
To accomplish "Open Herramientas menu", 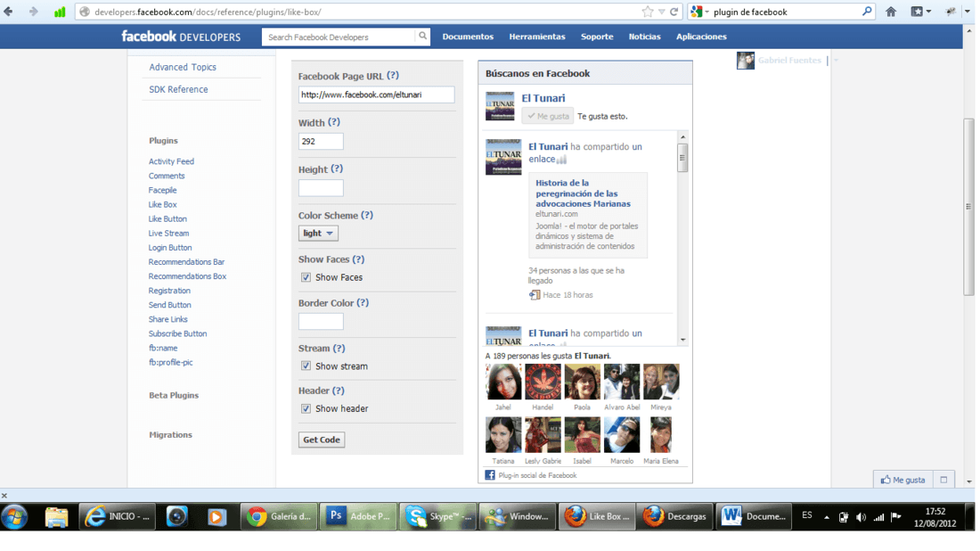I will tap(537, 37).
